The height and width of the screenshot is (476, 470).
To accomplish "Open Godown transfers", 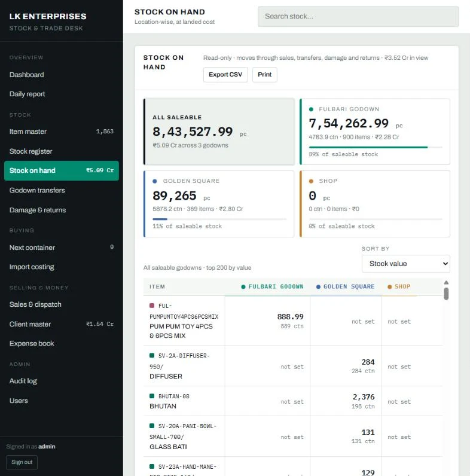I will pyautogui.click(x=62, y=190).
